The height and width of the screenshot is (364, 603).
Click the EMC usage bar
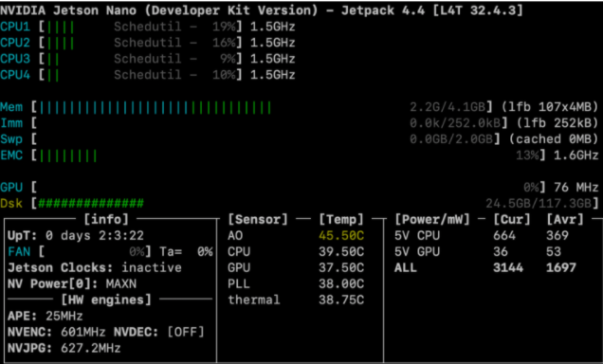point(68,155)
